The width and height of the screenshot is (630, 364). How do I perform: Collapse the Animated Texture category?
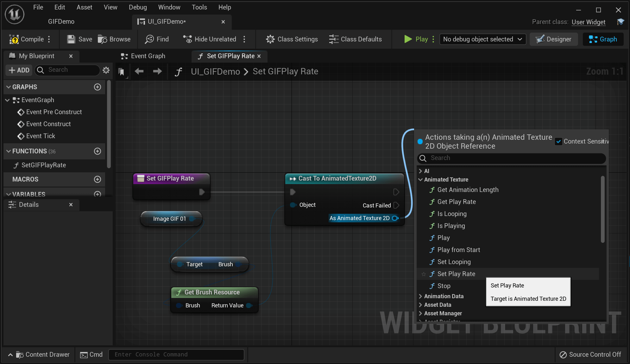[x=420, y=180]
